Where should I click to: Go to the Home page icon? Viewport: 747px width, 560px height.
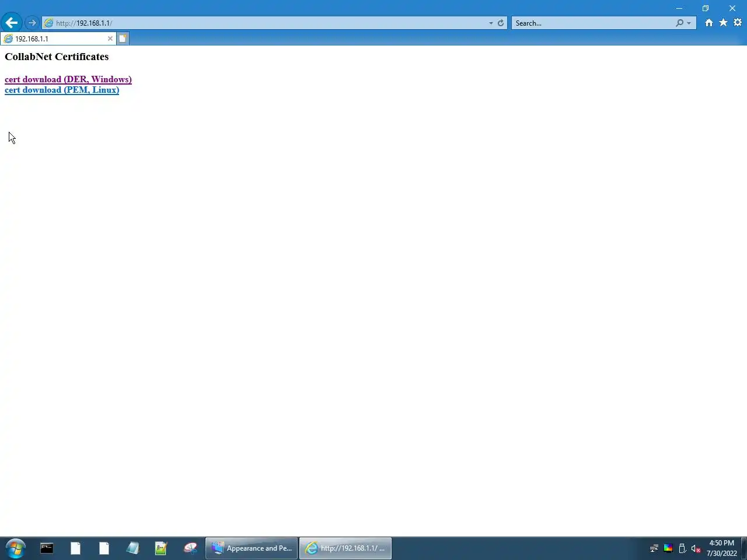coord(708,23)
